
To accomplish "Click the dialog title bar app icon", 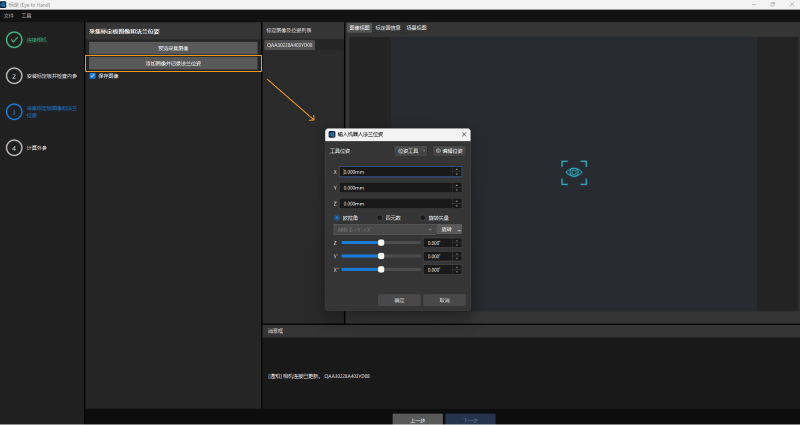I will tap(332, 134).
